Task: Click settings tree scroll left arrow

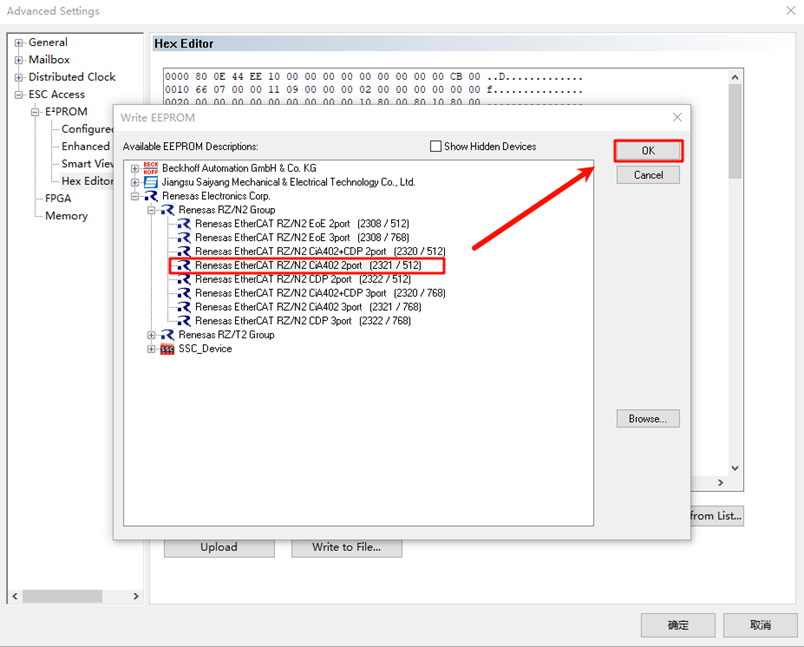Action: tap(15, 596)
